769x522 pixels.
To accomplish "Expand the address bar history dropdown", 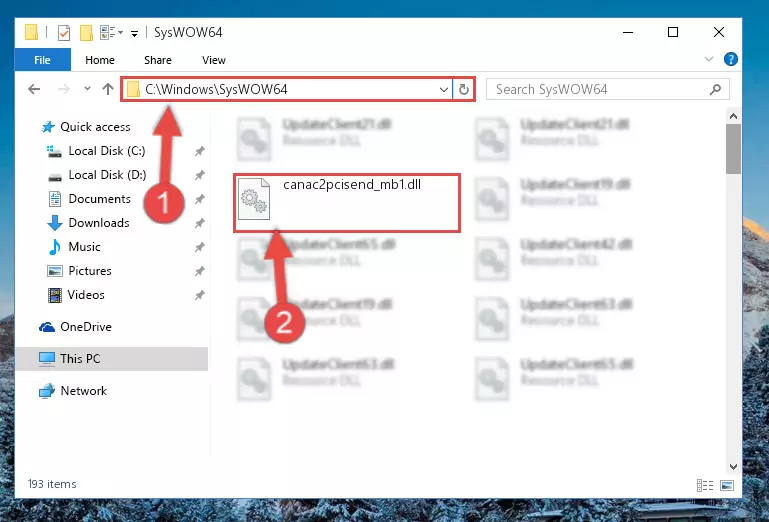I will pos(443,89).
